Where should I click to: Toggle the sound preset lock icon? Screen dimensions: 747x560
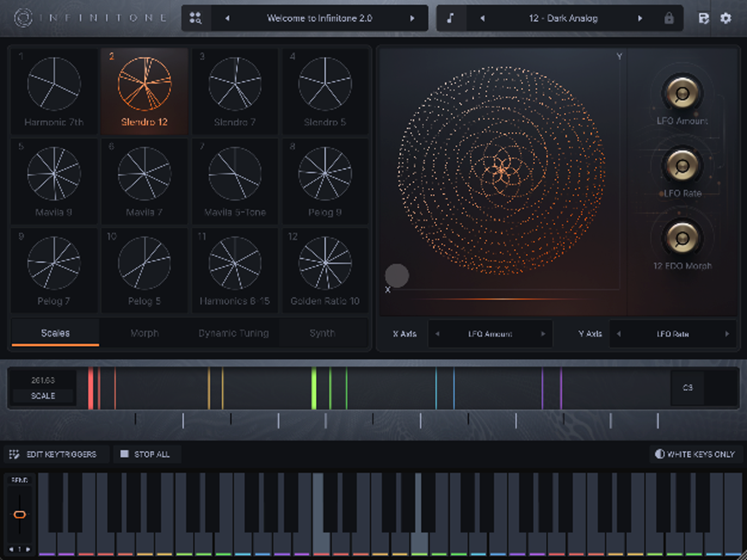(669, 18)
